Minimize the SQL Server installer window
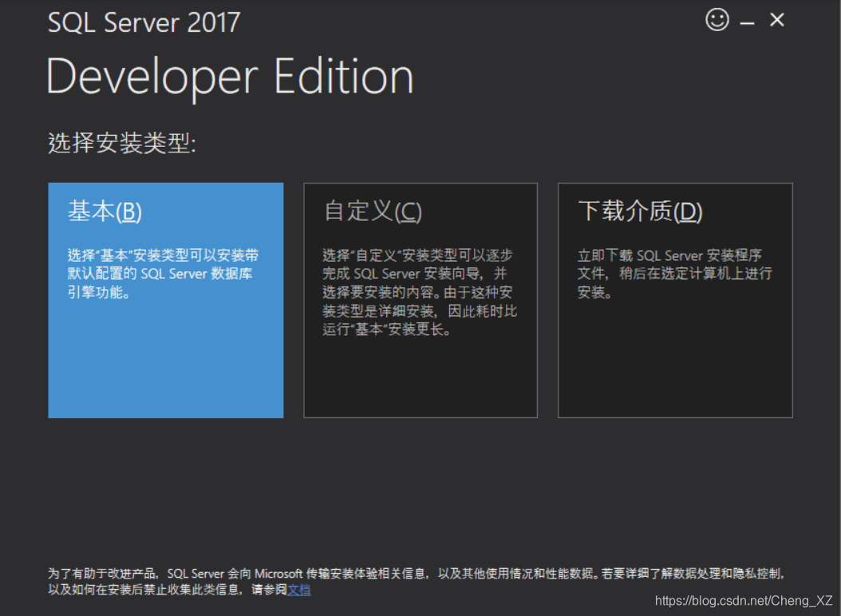Screen dimensions: 841x616 click(747, 23)
